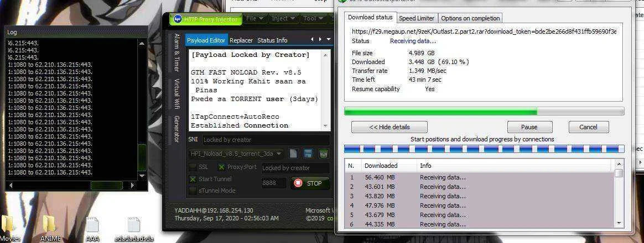Tick the SSL checkbox
Viewport: 644px width, 243px height.
pos(193,167)
